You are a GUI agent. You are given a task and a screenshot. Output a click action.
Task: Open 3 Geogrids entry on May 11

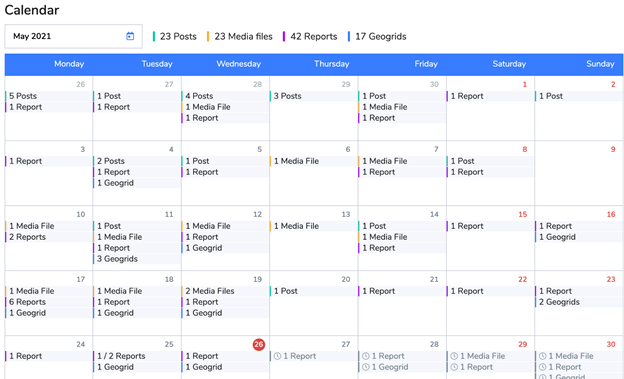(x=137, y=259)
